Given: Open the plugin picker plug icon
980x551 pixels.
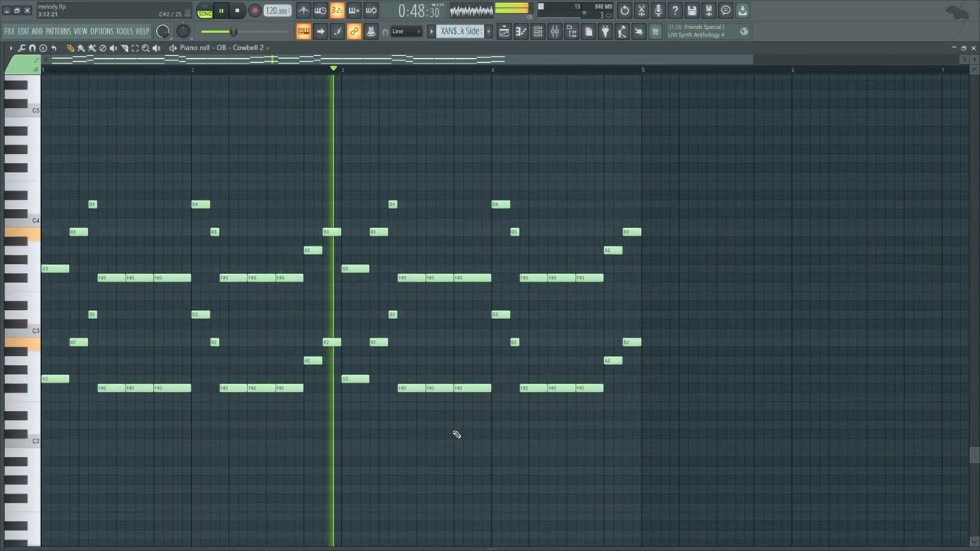Looking at the screenshot, I should [x=606, y=31].
